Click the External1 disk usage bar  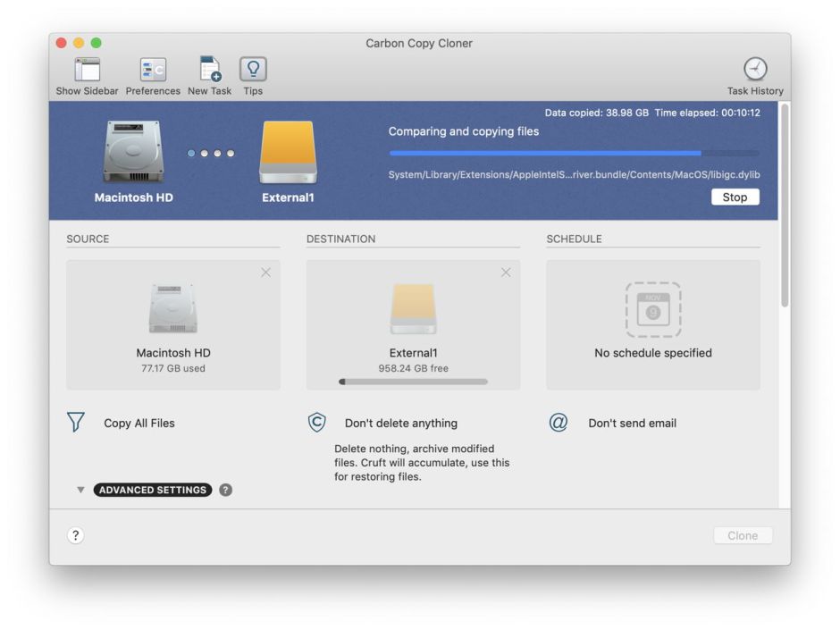413,382
